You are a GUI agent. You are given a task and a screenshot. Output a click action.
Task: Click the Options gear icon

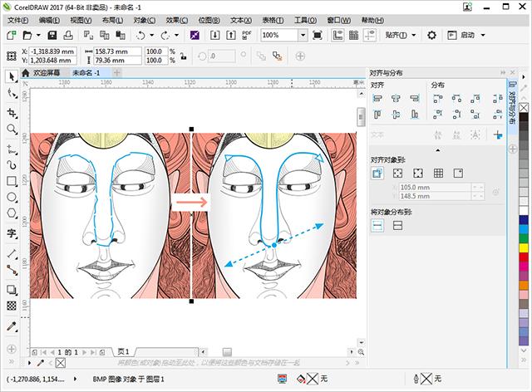[x=431, y=35]
